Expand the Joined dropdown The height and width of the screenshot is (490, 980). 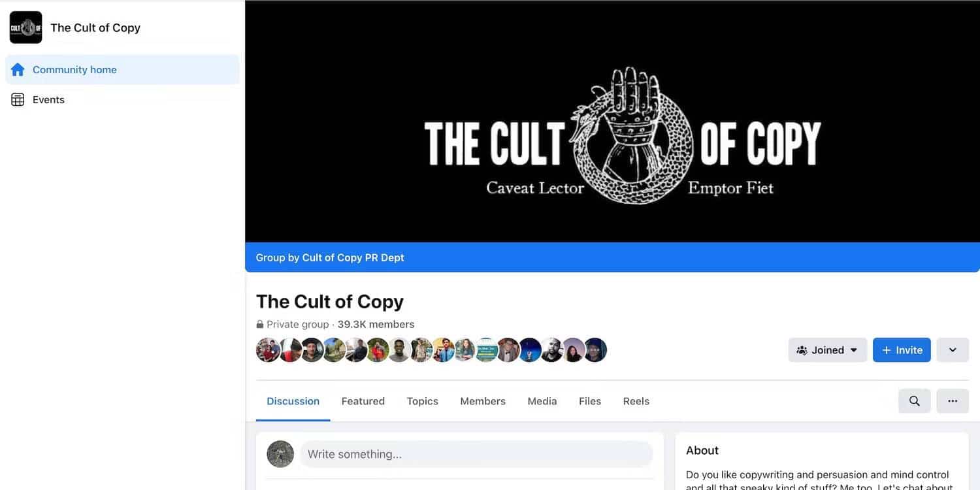coord(827,350)
